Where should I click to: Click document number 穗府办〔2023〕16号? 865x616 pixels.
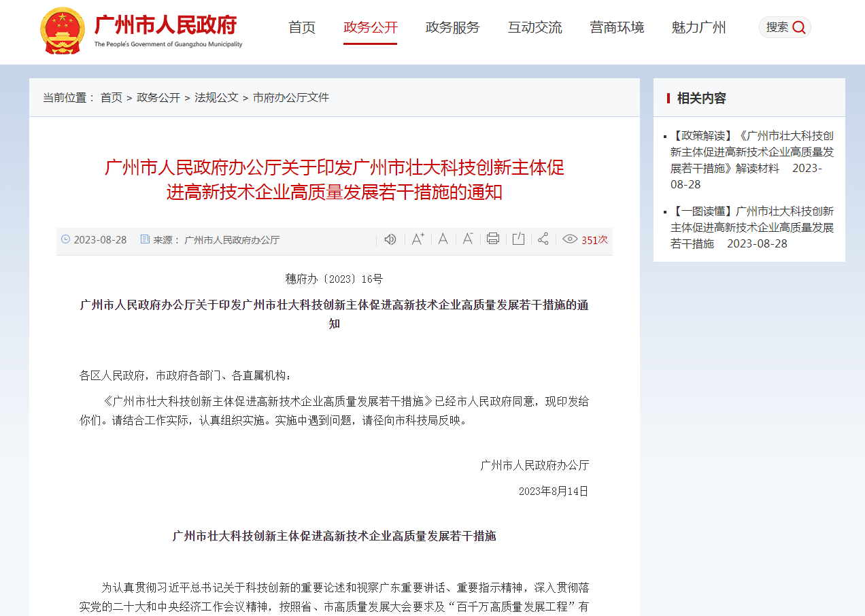335,279
